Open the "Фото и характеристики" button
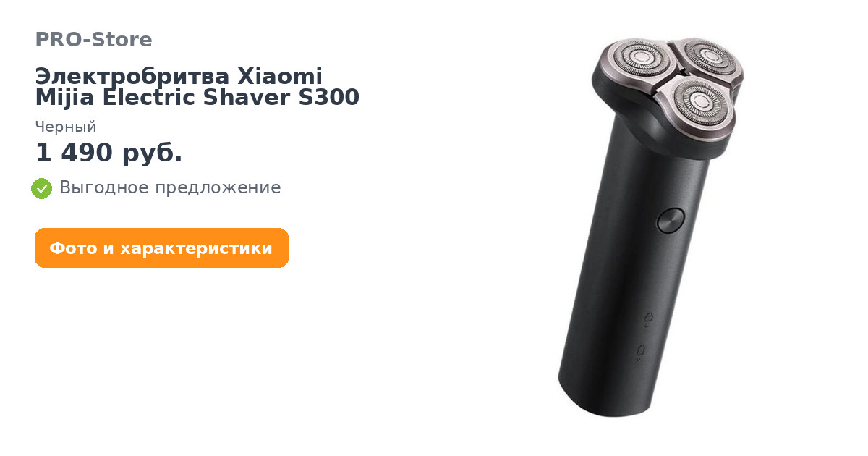The width and height of the screenshot is (868, 456). pos(161,248)
